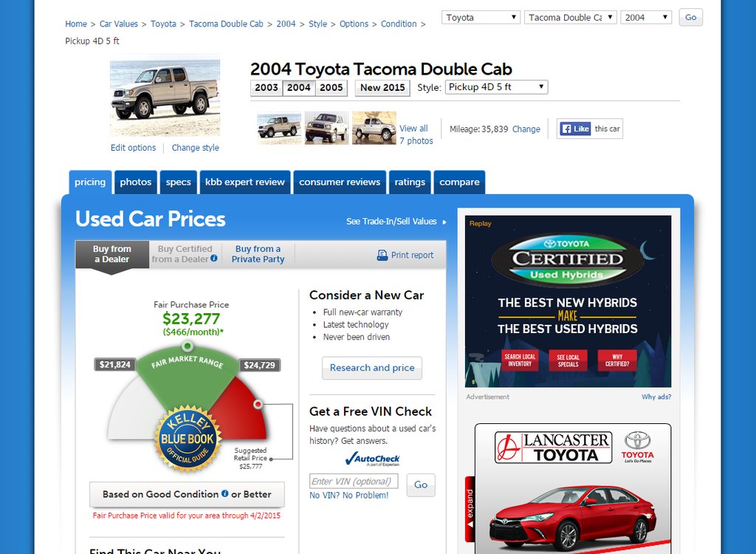
Task: Click See Trade-In/Sell Values link
Action: (391, 222)
